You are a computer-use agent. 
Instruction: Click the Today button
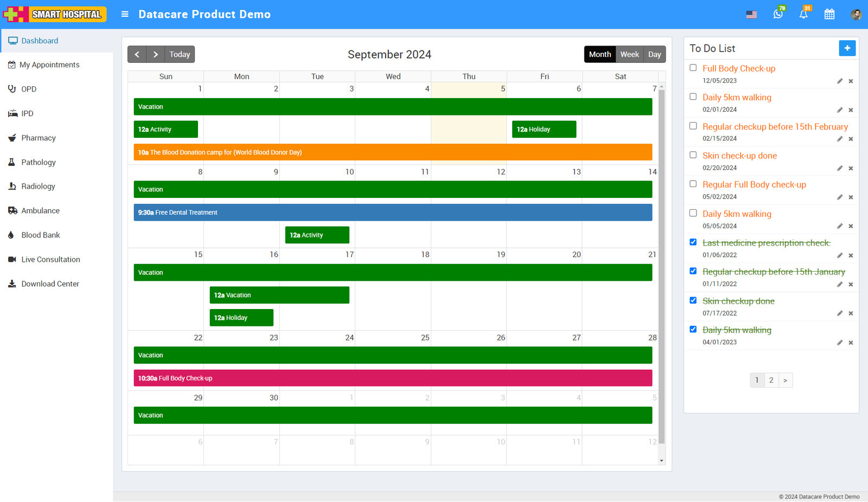tap(180, 54)
